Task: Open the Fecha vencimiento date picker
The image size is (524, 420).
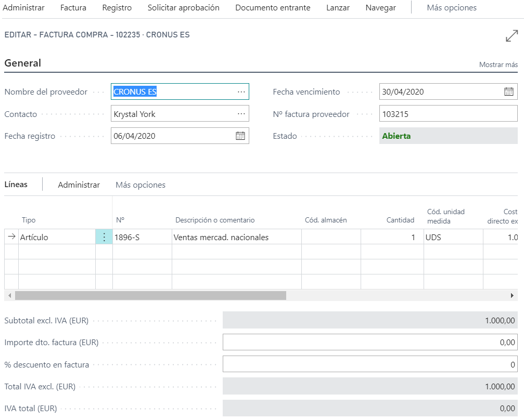Action: pos(508,92)
